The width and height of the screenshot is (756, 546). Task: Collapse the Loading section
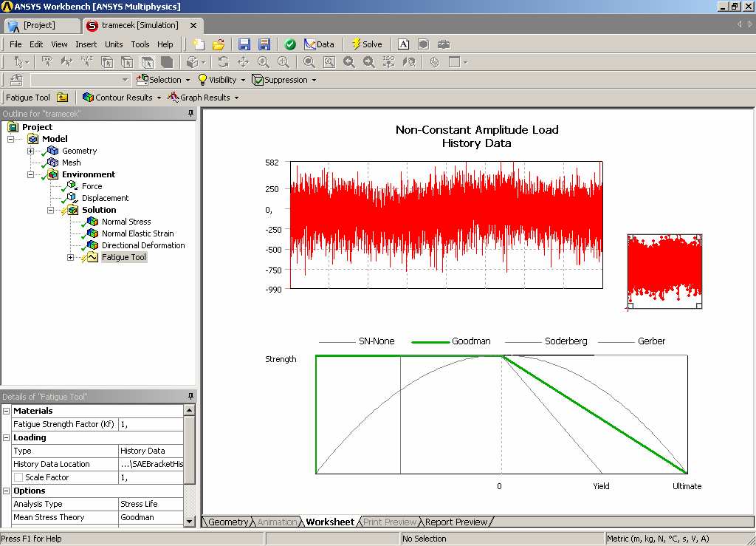click(x=6, y=437)
